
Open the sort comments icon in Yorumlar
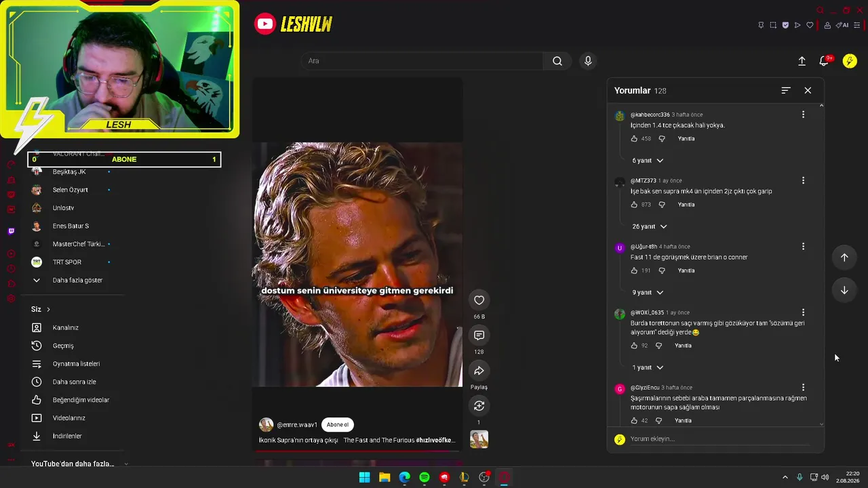pyautogui.click(x=786, y=90)
